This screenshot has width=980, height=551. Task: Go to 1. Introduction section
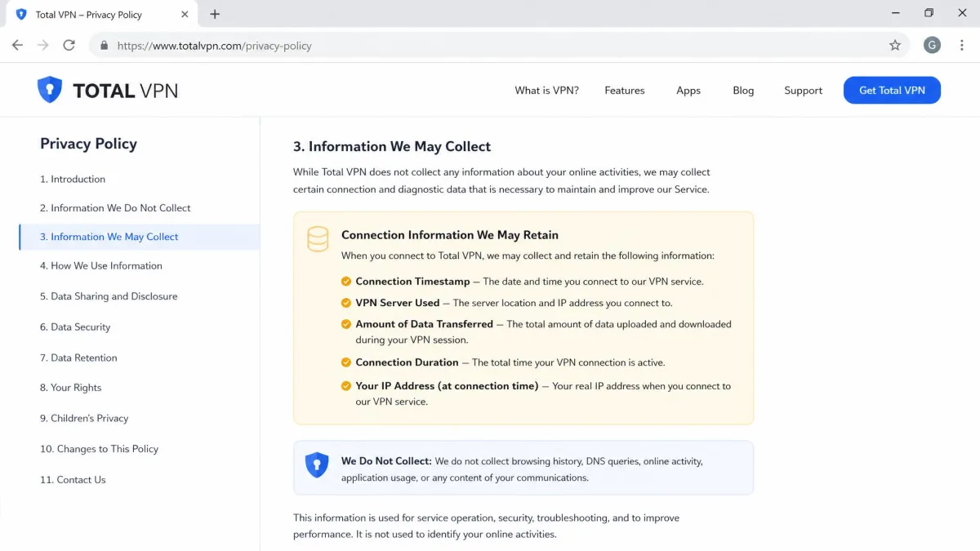coord(73,179)
